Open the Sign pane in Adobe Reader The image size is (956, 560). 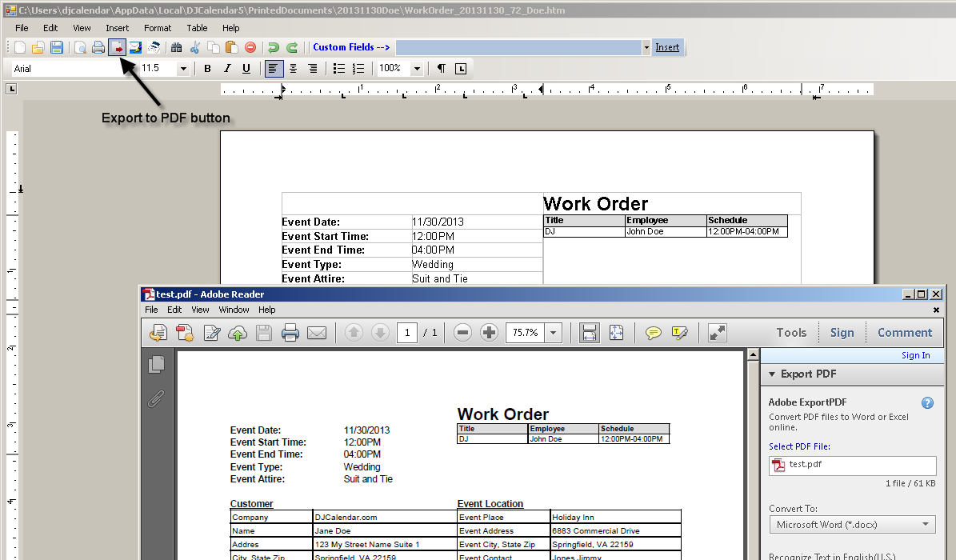coord(842,333)
